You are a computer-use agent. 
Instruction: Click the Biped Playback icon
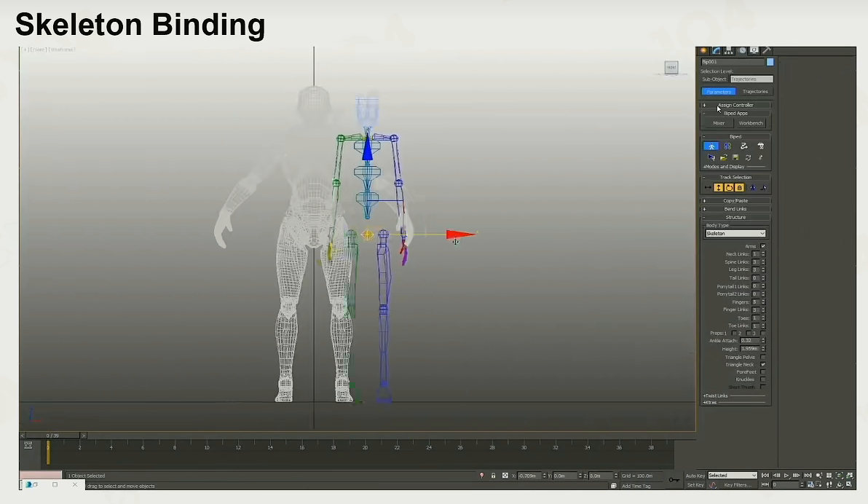point(711,158)
